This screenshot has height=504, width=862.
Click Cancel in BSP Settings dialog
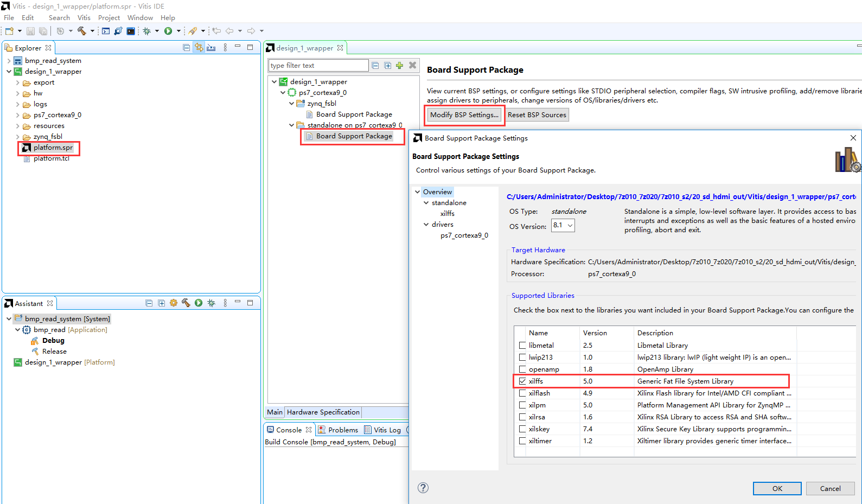tap(831, 488)
